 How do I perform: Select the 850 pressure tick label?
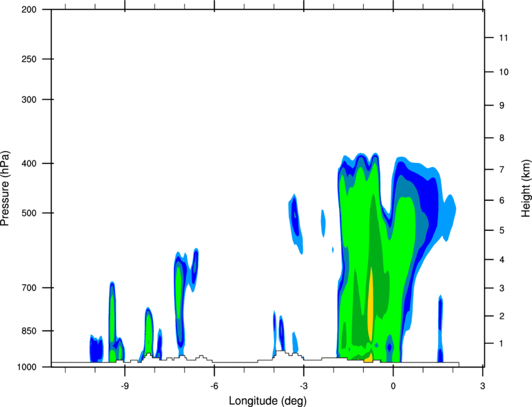coord(29,331)
